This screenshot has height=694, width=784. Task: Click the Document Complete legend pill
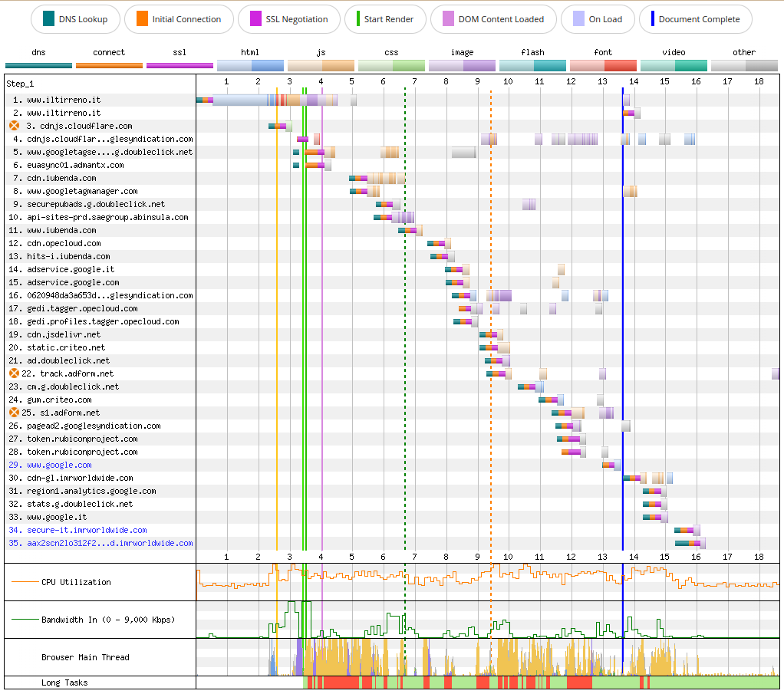pos(696,19)
